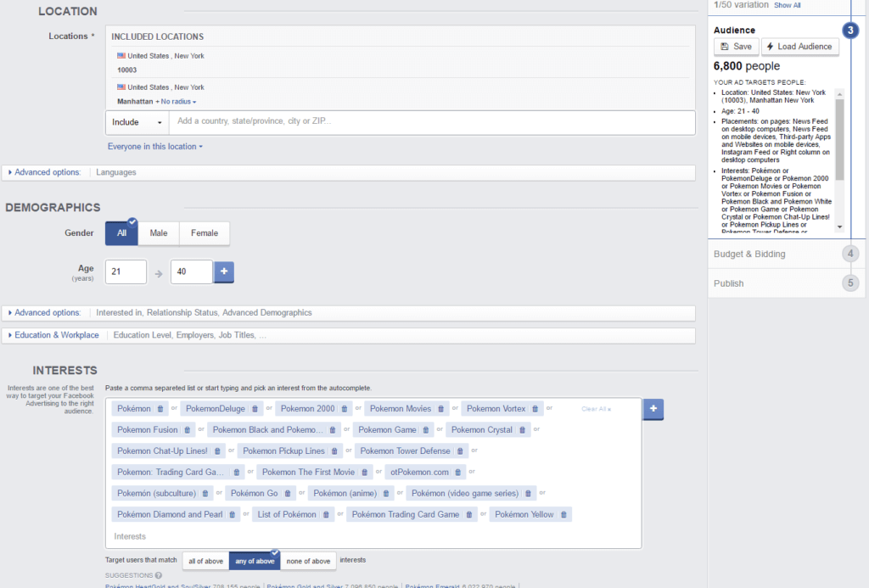Screen dimensions: 869x588
Task: Click the suggestions help question-mark icon
Action: pyautogui.click(x=159, y=575)
